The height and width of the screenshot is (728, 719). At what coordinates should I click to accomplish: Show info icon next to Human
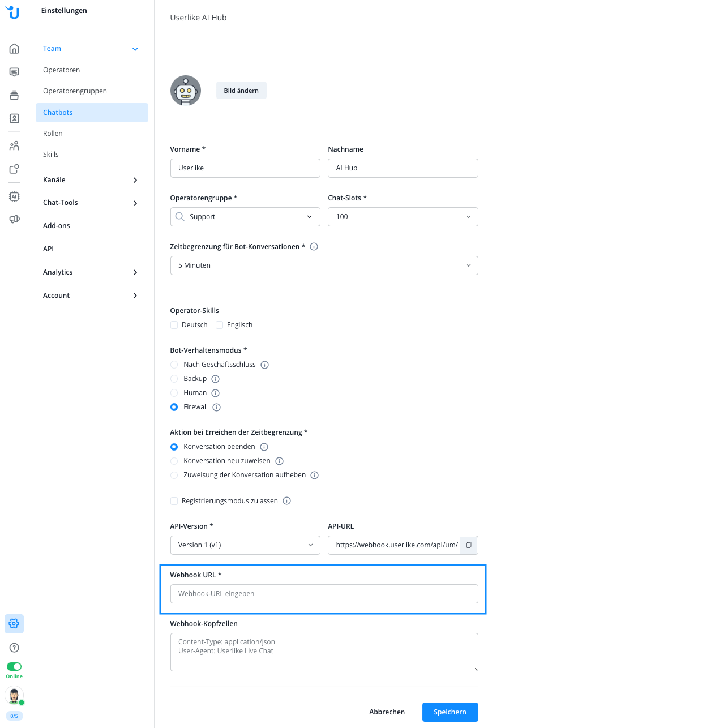(216, 393)
